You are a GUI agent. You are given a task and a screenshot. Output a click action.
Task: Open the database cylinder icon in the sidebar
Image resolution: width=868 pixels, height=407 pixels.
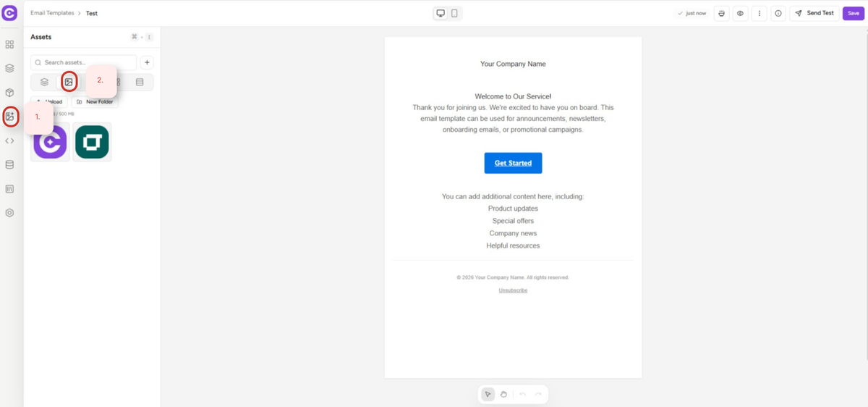click(x=9, y=164)
